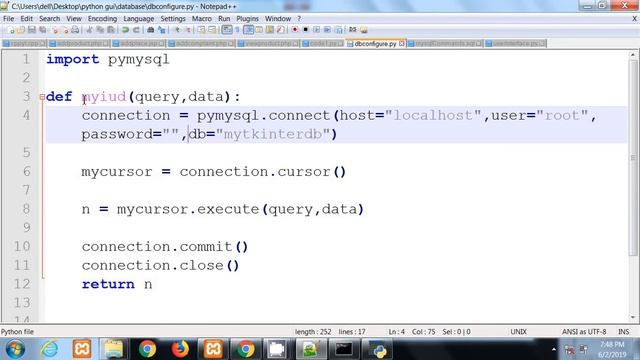Save the file with the Save toolbar icon
This screenshot has height=360, width=640.
[x=32, y=30]
